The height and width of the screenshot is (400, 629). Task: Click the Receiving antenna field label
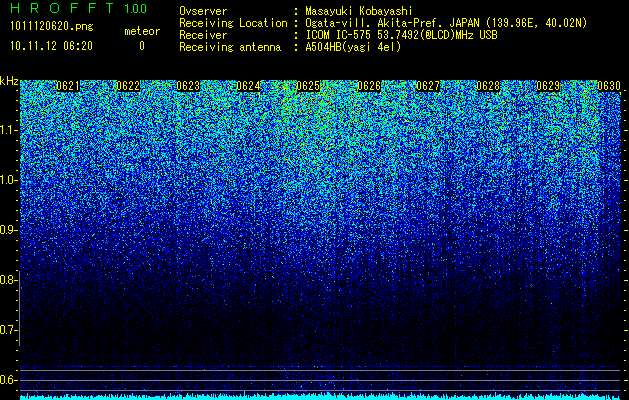point(230,47)
